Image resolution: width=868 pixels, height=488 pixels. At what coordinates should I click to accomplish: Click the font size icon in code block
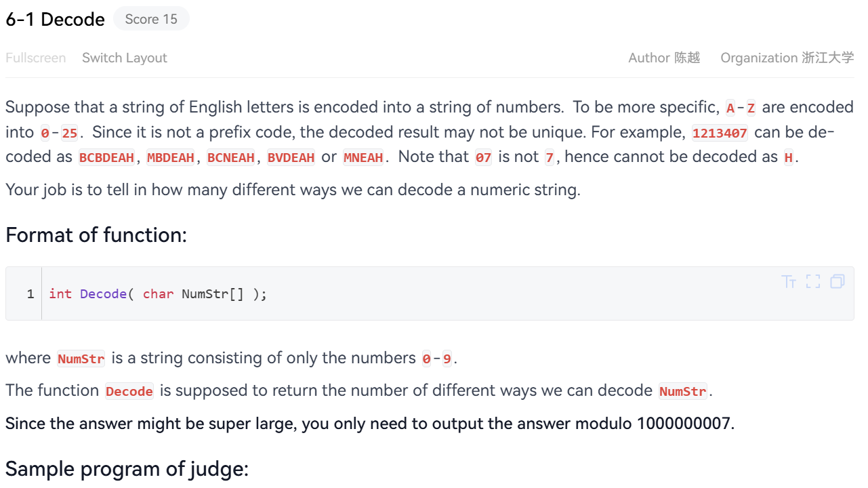click(x=789, y=282)
